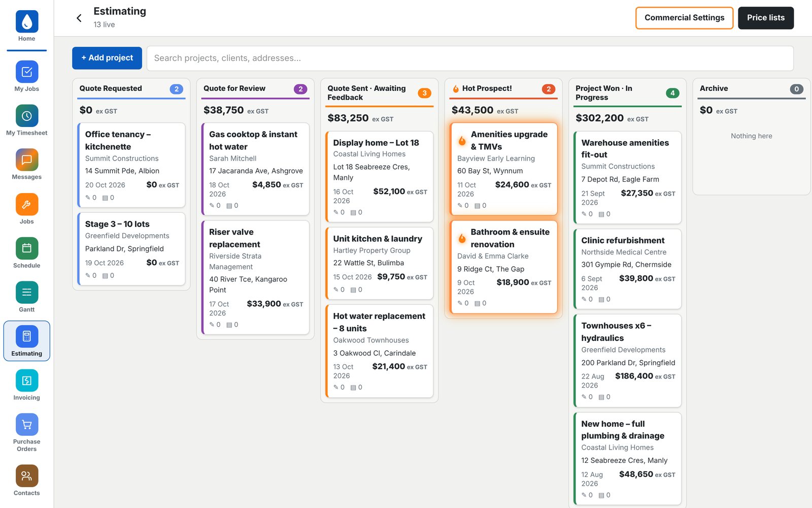Screen dimensions: 812x508
Task: Open My Timesheet clock icon
Action: tap(27, 116)
